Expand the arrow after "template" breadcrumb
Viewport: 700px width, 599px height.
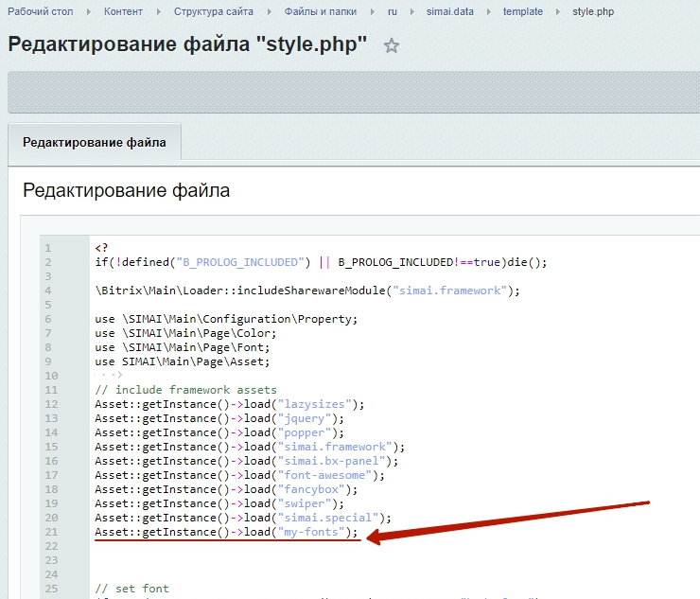click(x=558, y=12)
